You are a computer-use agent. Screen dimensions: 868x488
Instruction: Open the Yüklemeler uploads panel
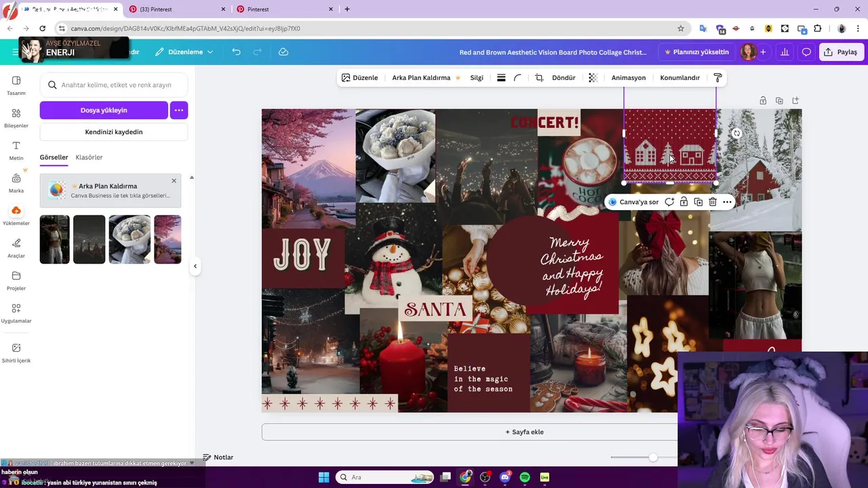coord(16,216)
